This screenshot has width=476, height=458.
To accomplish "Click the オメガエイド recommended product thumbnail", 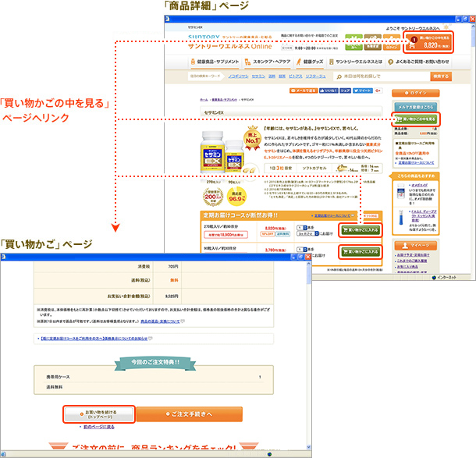I will (401, 193).
